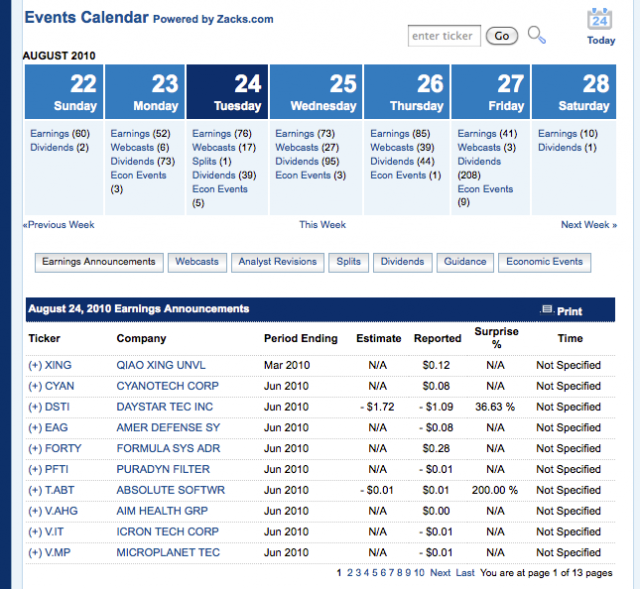Go to Next Week
The height and width of the screenshot is (589, 640).
pyautogui.click(x=589, y=224)
